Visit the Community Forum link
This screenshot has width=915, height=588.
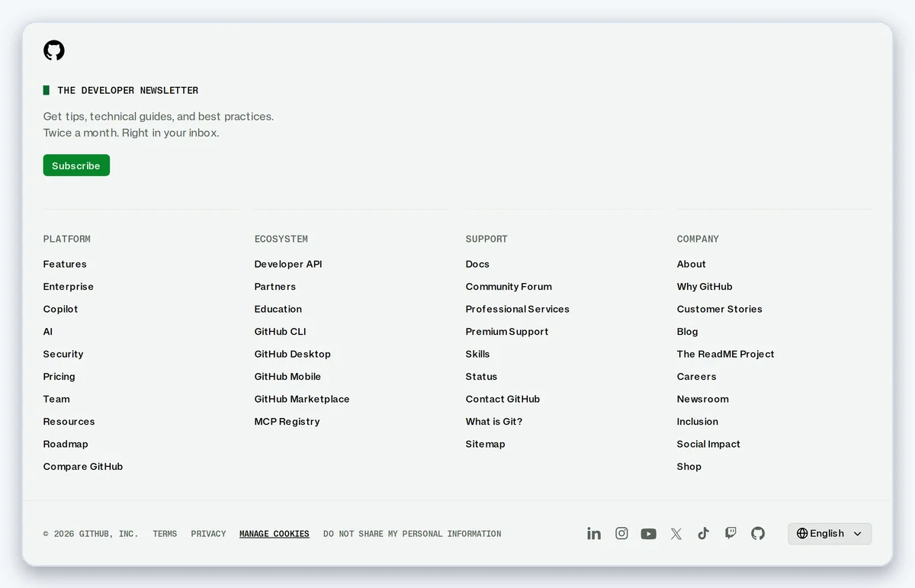(x=509, y=287)
